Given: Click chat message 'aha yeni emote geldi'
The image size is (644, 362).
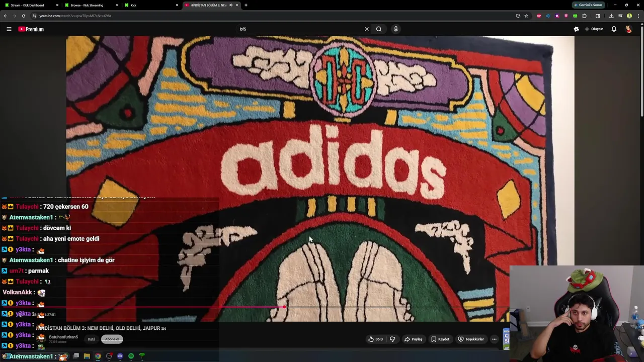Looking at the screenshot, I should coord(71,239).
